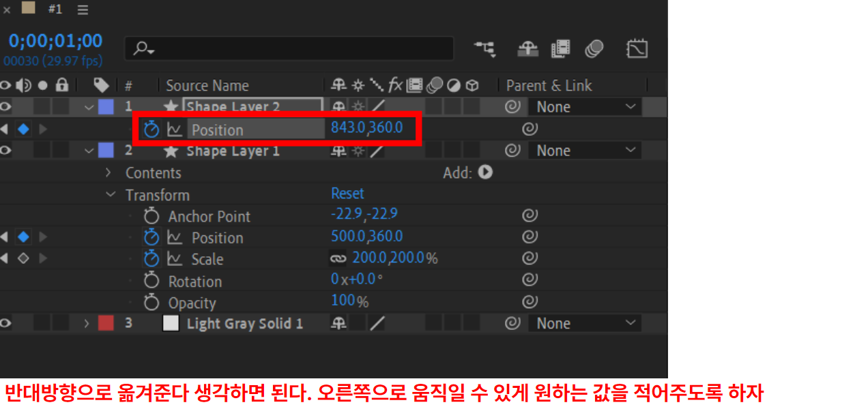The width and height of the screenshot is (868, 407).
Task: Click the Rotation stopwatch icon
Action: (151, 281)
